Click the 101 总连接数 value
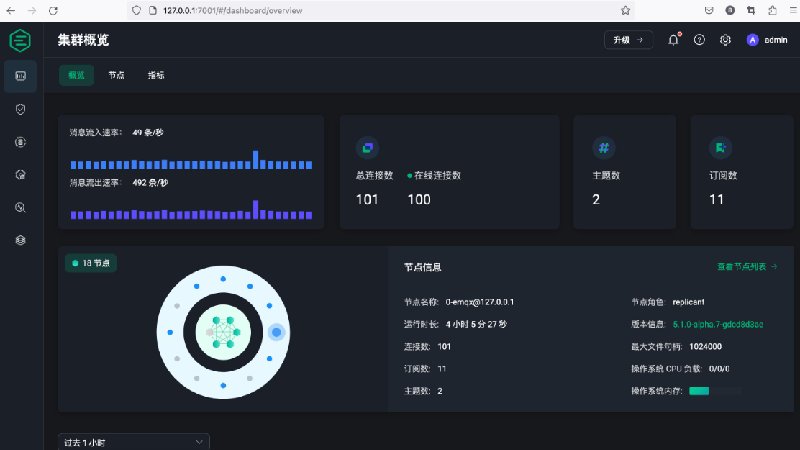Screen dimensions: 800x450 tap(367, 199)
